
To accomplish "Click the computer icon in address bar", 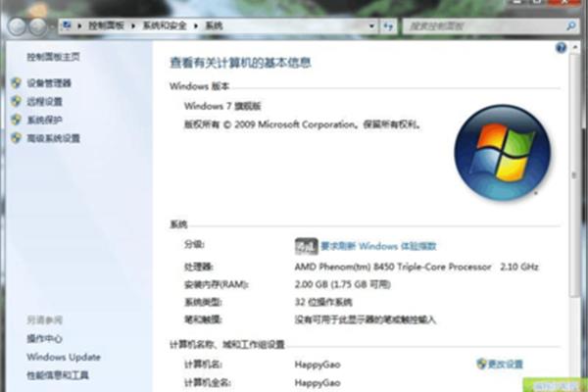I will pos(67,25).
